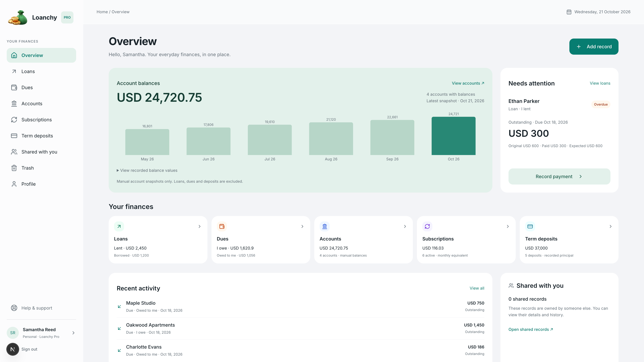Click the Loanchy money bag logo
The image size is (644, 362).
17,17
